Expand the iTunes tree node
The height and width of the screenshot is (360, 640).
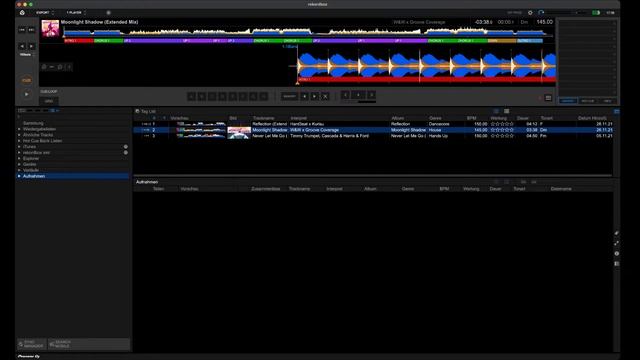tap(19, 147)
